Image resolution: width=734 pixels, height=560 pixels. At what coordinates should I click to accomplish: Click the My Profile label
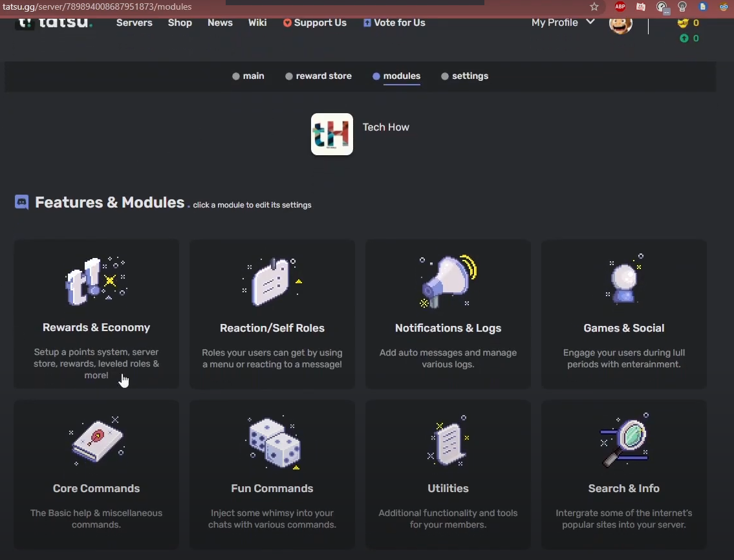pos(555,23)
